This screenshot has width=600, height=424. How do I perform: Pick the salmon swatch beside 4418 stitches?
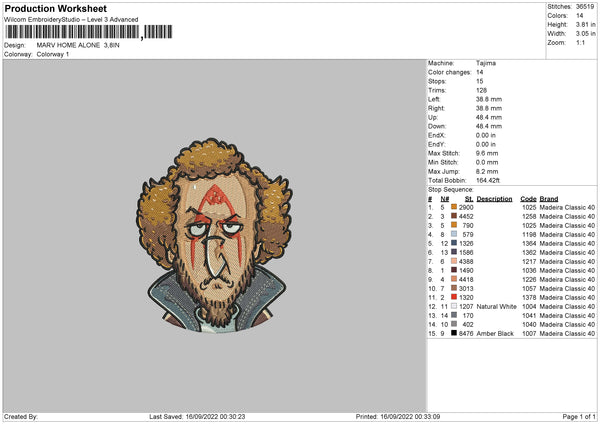[454, 279]
